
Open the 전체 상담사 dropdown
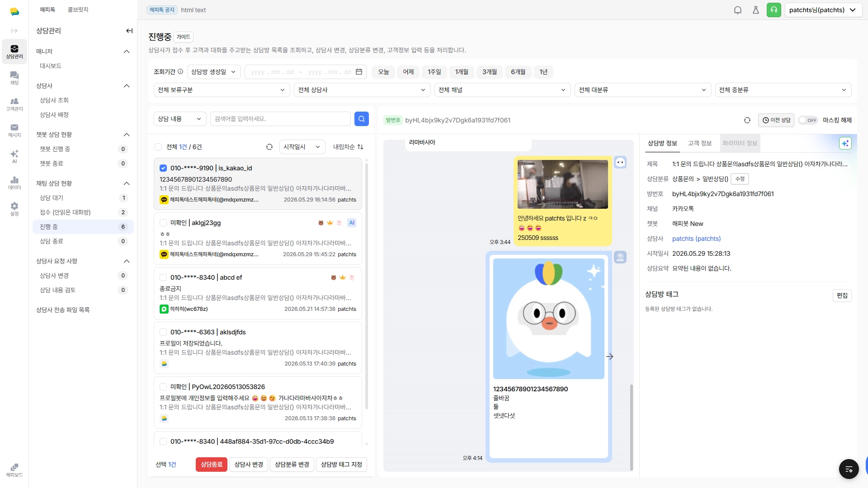click(362, 90)
